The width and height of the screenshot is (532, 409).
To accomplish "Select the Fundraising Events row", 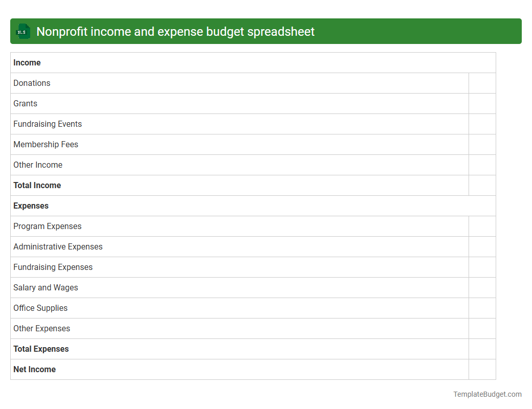I will (x=48, y=124).
